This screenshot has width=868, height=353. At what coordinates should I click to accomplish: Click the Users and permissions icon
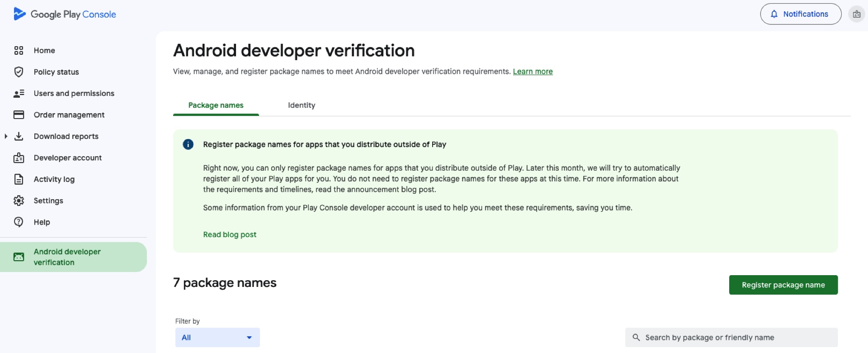pyautogui.click(x=19, y=94)
